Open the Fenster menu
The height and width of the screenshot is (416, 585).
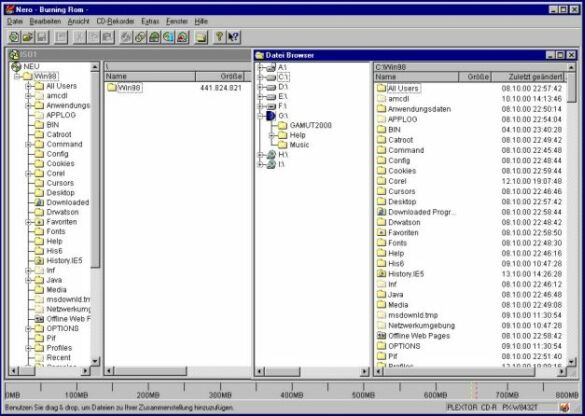click(177, 22)
